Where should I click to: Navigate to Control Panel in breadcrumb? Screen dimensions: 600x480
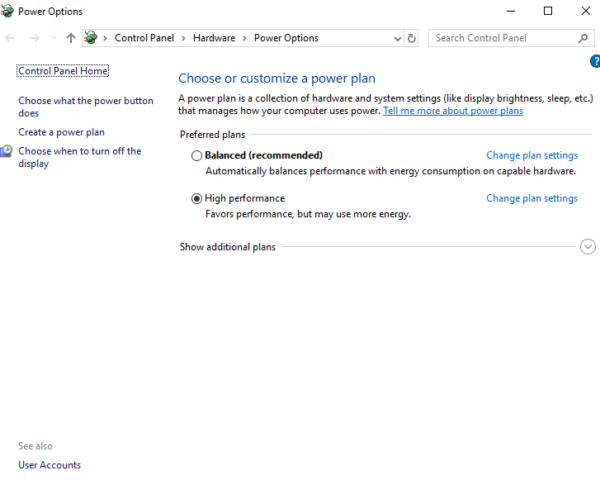144,38
